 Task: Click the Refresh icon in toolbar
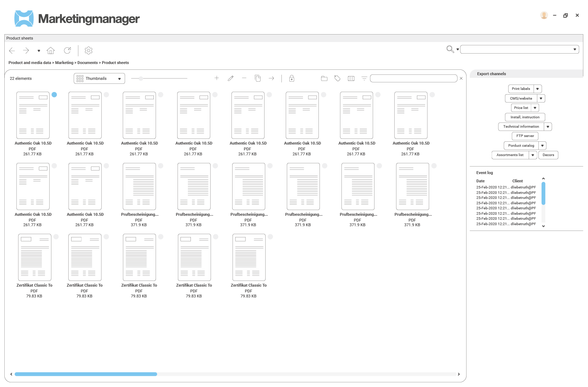[x=67, y=51]
